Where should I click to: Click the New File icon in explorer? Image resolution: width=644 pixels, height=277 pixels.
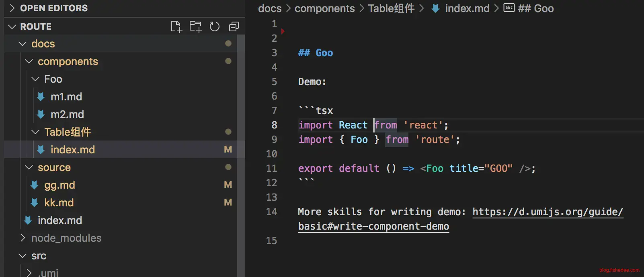176,27
